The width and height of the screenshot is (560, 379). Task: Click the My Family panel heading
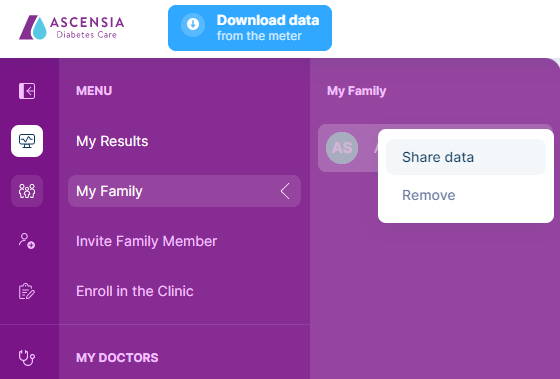(356, 91)
